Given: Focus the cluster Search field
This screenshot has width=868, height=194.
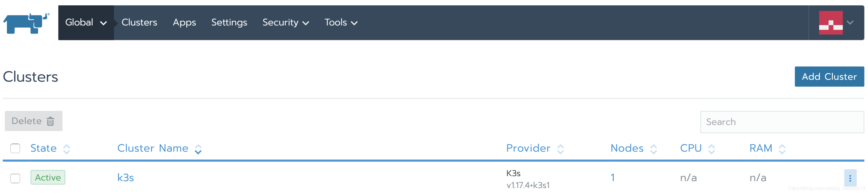Looking at the screenshot, I should tap(782, 122).
